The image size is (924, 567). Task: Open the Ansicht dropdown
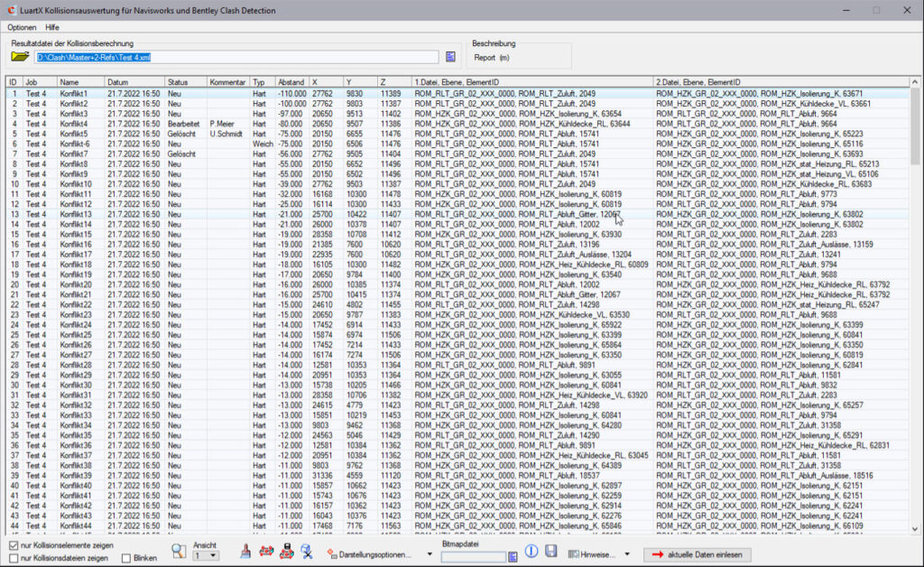point(206,556)
